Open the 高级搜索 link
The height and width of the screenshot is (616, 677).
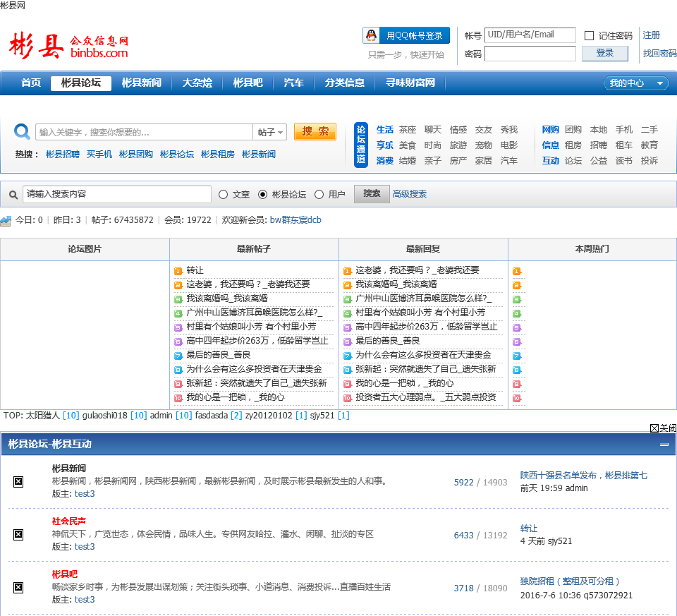(x=409, y=194)
